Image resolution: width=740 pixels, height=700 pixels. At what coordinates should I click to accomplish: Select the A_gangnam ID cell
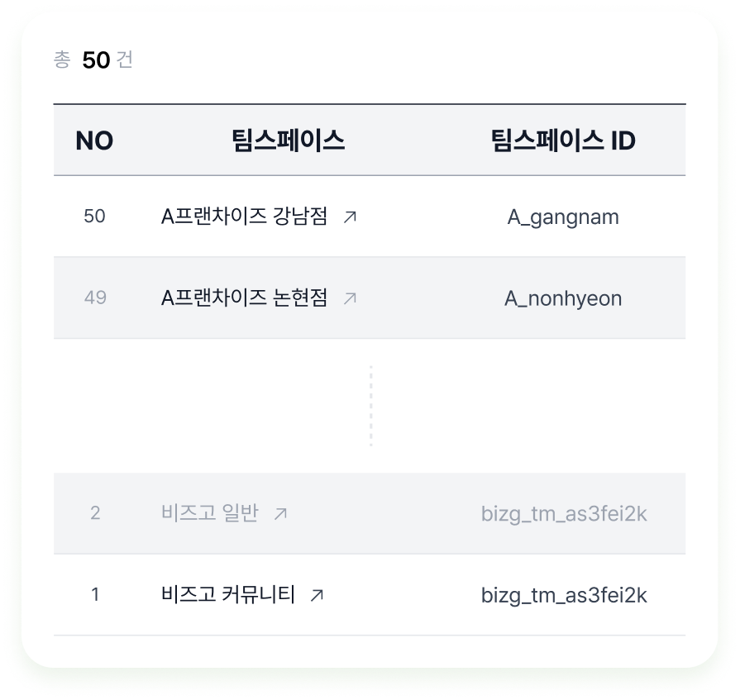(x=563, y=217)
